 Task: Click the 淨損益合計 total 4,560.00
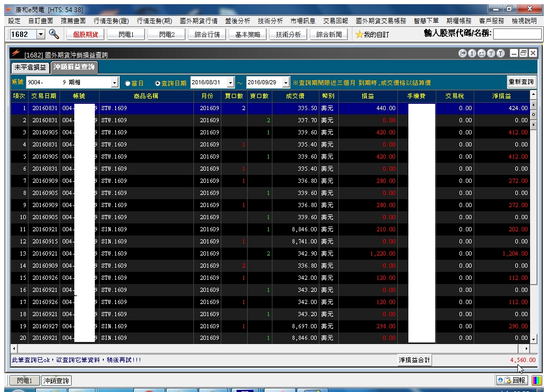pos(523,360)
